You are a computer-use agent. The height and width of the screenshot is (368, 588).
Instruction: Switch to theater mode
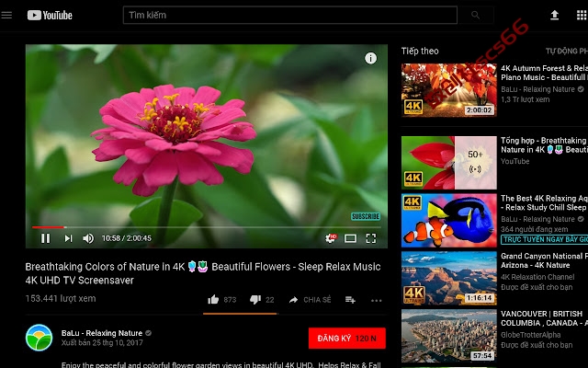point(350,238)
